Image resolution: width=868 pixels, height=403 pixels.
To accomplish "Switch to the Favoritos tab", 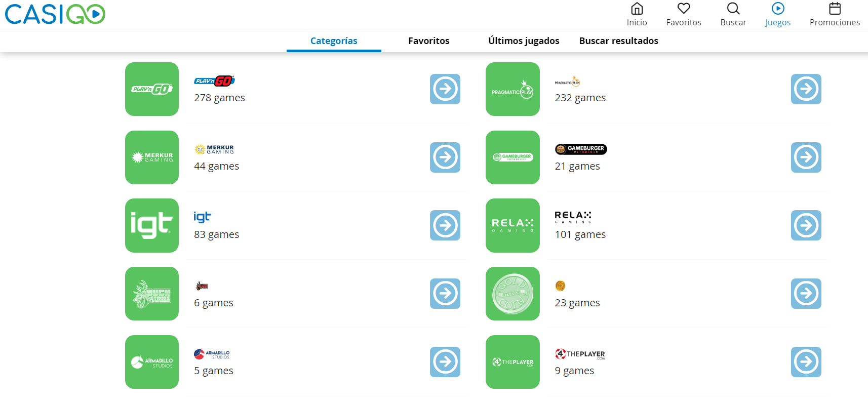I will click(428, 41).
